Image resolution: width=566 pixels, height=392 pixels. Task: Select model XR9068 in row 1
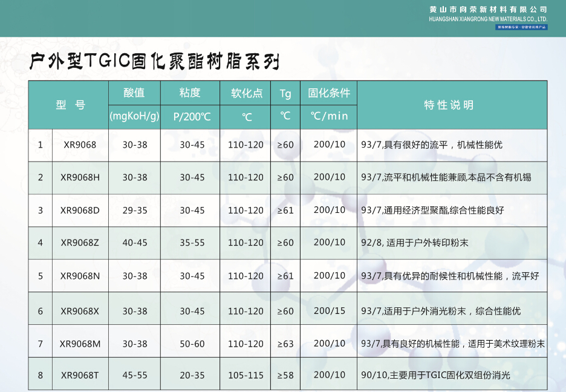[x=80, y=145]
